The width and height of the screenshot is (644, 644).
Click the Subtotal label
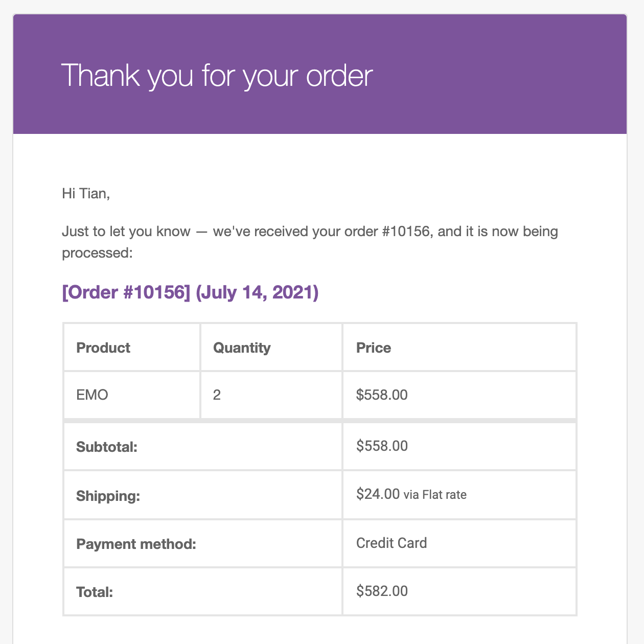point(107,447)
